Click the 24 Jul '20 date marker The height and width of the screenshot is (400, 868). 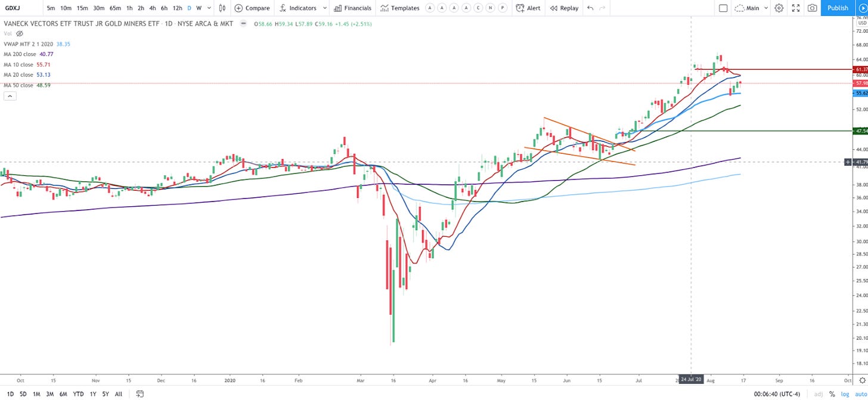tap(691, 379)
